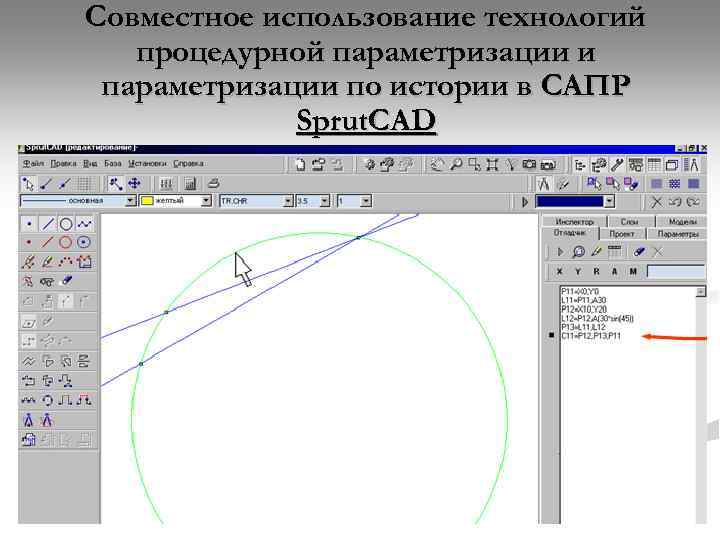Click the yellow color swatch

pos(147,201)
